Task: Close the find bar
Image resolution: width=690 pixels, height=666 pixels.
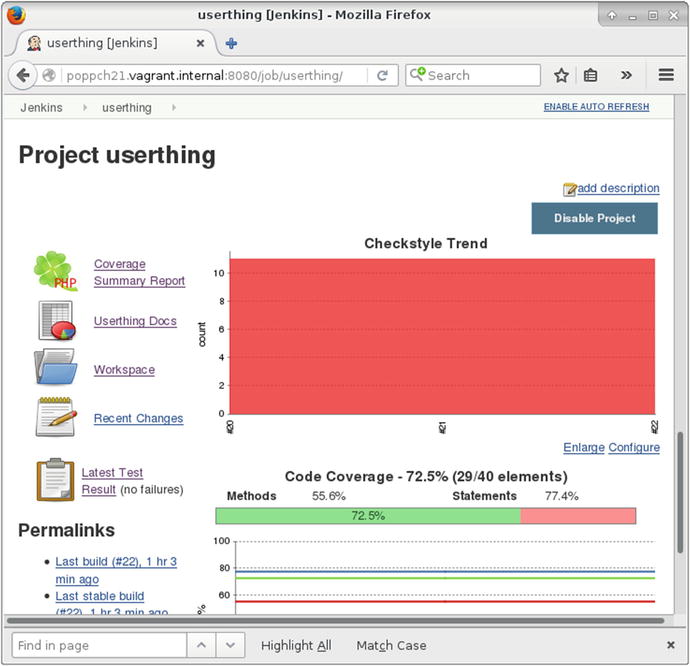Action: [x=671, y=645]
